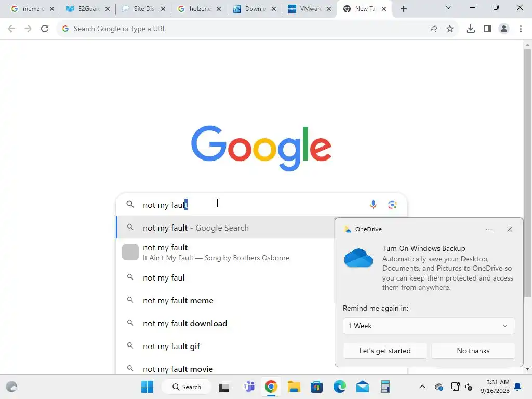Start voice search with microphone icon
The image size is (532, 399).
tap(373, 205)
